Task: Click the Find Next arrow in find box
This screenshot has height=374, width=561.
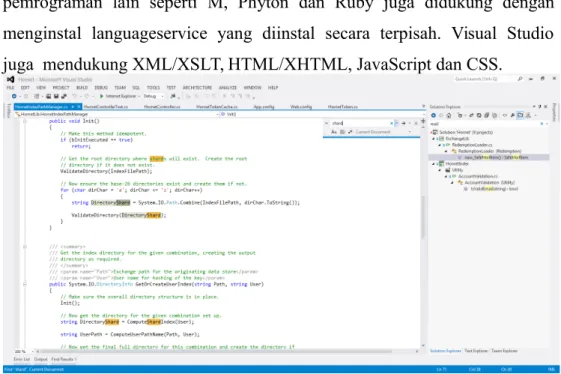Action: [404, 123]
